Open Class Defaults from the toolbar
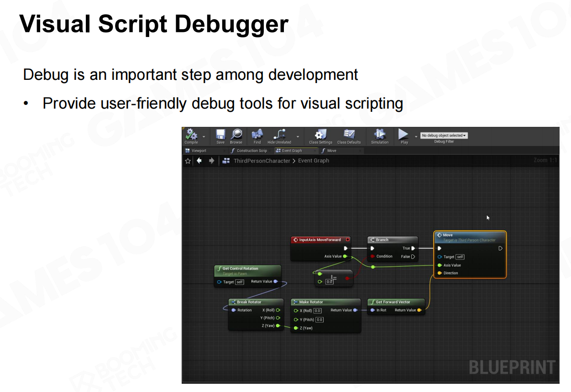This screenshot has width=571, height=392. click(x=349, y=135)
